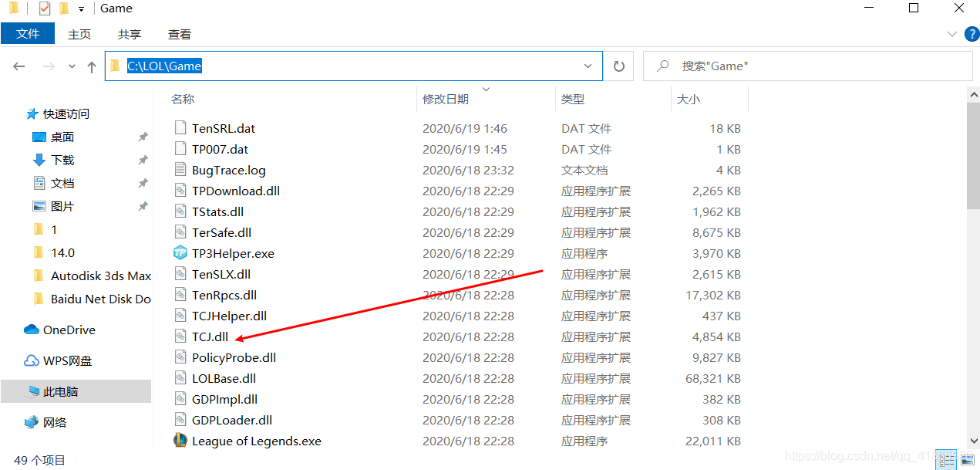Click the OneDrive cloud icon
980x470 pixels.
pyautogui.click(x=32, y=330)
